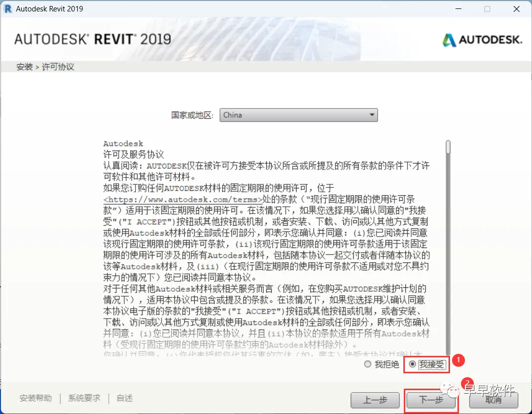
Task: Click the Revit R icon in title bar
Action: (x=7, y=9)
